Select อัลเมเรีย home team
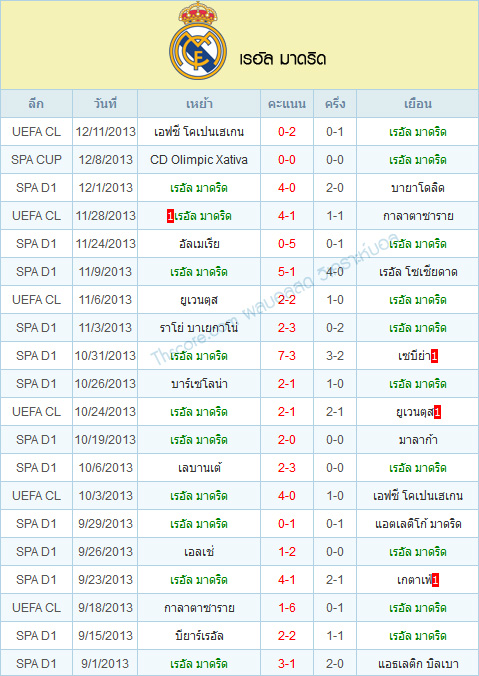The width and height of the screenshot is (479, 676). pyautogui.click(x=199, y=244)
